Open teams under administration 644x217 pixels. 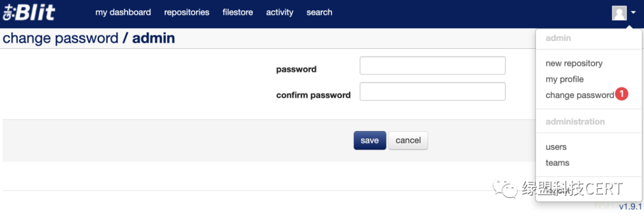tap(558, 163)
